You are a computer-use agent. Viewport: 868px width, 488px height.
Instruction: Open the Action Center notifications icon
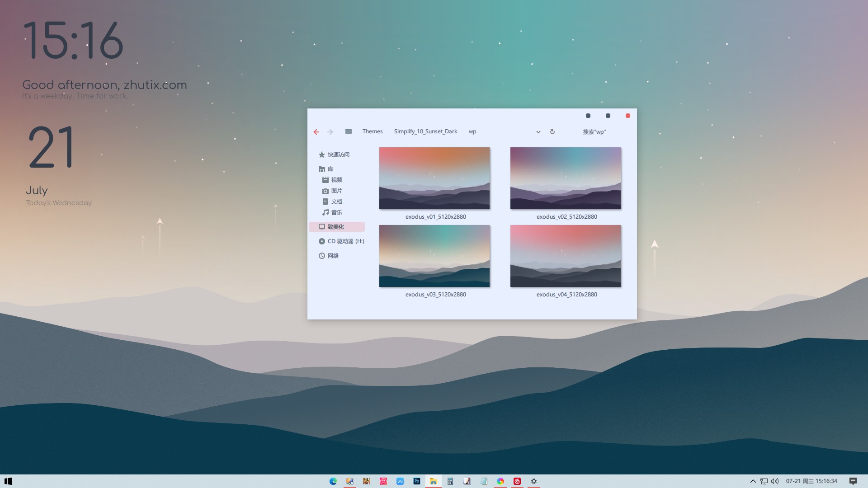click(x=853, y=481)
